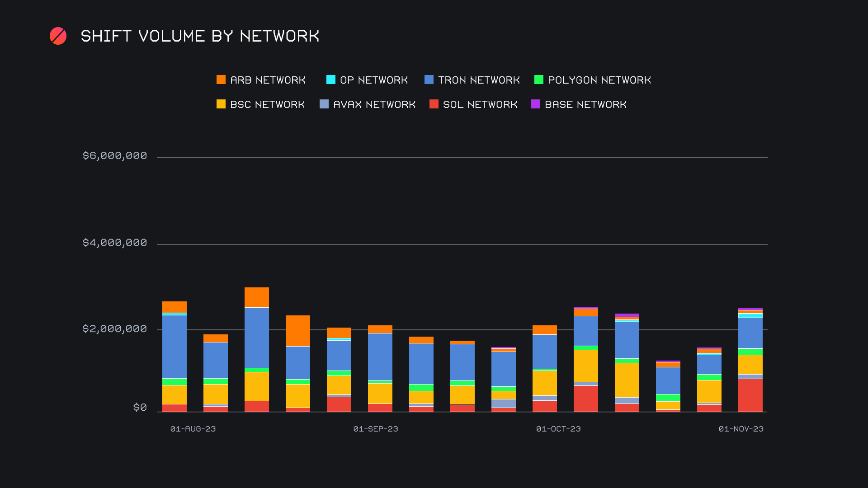The height and width of the screenshot is (488, 868).
Task: Toggle the AVAX NETWORK legend label
Action: click(374, 105)
